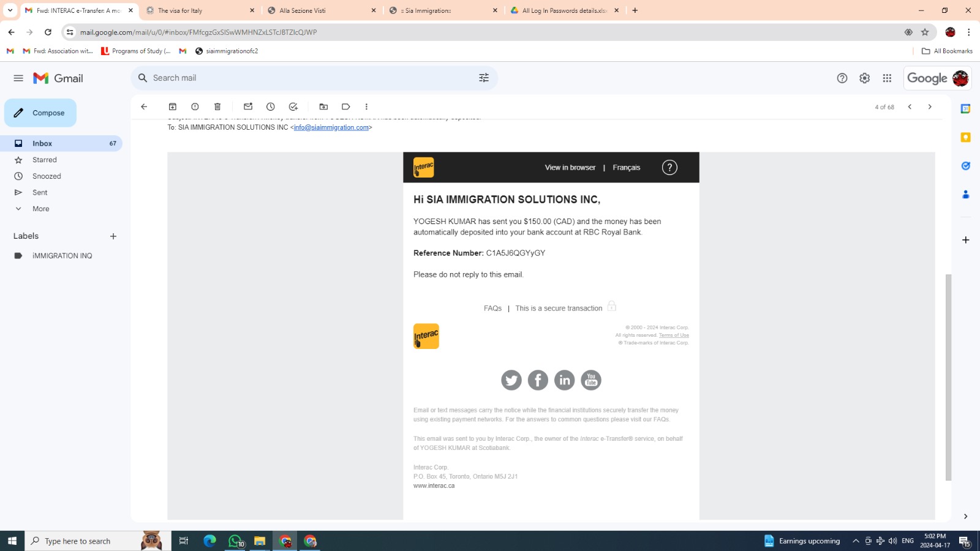Viewport: 980px width, 551px height.
Task: Click View in browser link
Action: point(570,167)
